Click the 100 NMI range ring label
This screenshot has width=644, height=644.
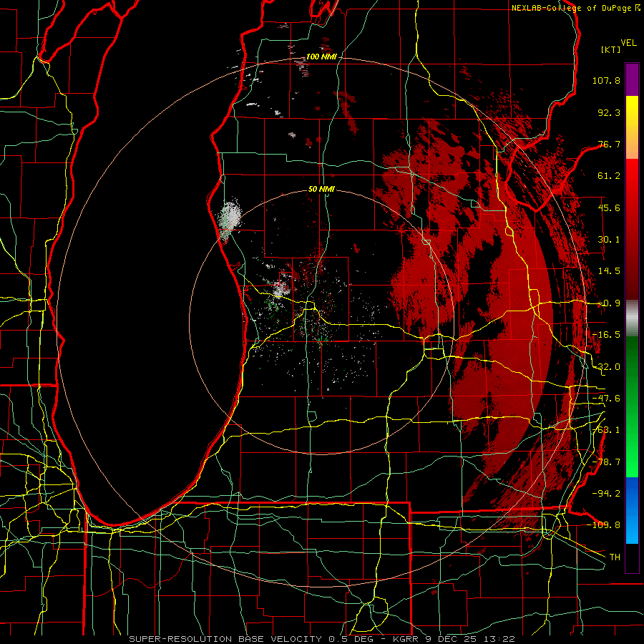[321, 57]
